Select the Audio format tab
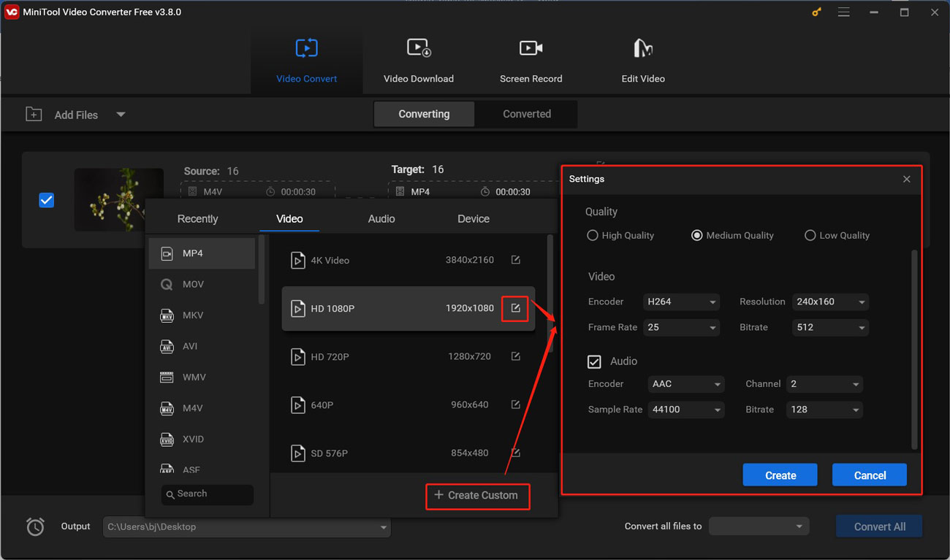Image resolution: width=950 pixels, height=560 pixels. click(381, 219)
